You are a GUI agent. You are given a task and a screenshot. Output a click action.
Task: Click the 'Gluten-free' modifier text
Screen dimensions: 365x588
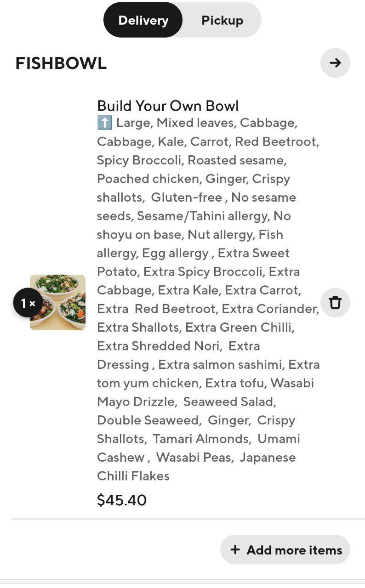pos(187,198)
